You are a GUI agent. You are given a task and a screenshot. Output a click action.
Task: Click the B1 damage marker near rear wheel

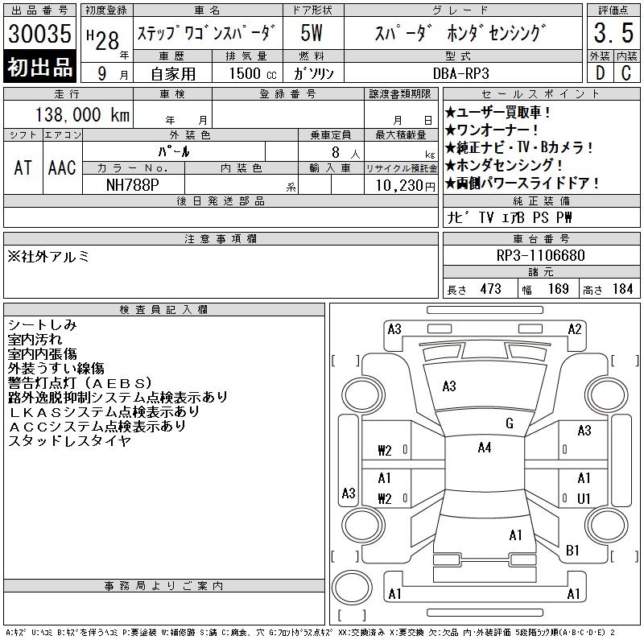click(573, 551)
